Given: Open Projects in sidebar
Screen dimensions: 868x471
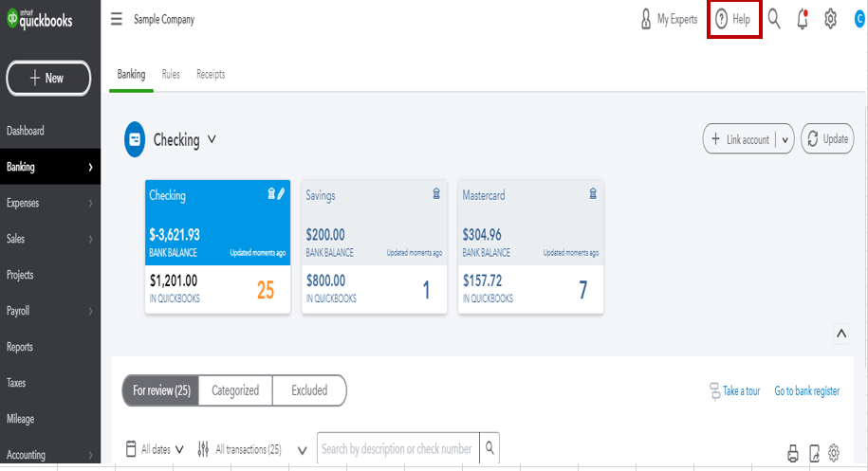Looking at the screenshot, I should pos(20,275).
